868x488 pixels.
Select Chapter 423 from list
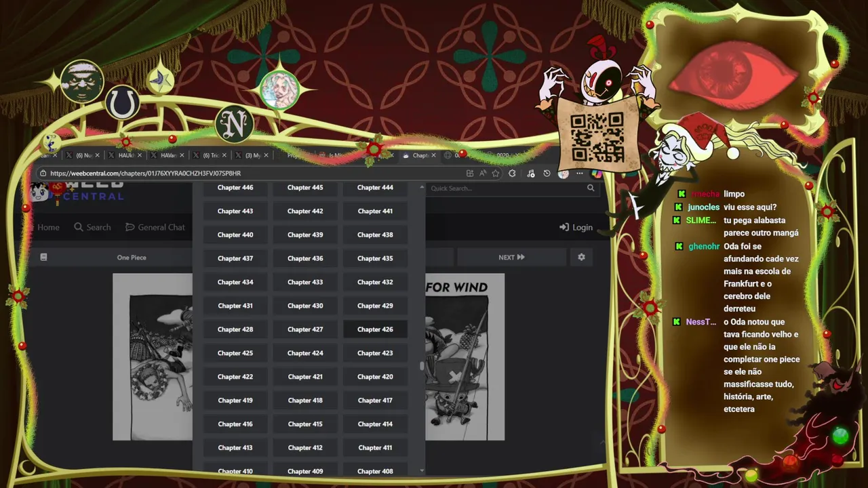375,353
